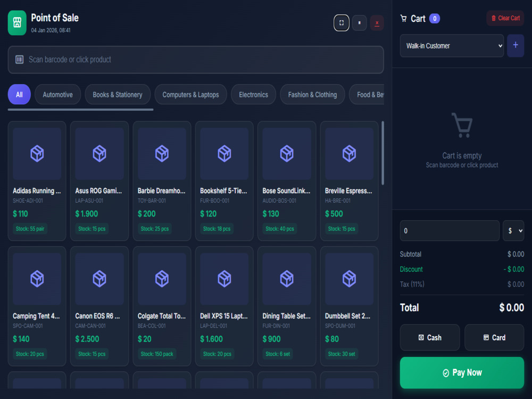The width and height of the screenshot is (532, 399).
Task: Click the Pay Now button
Action: [462, 372]
